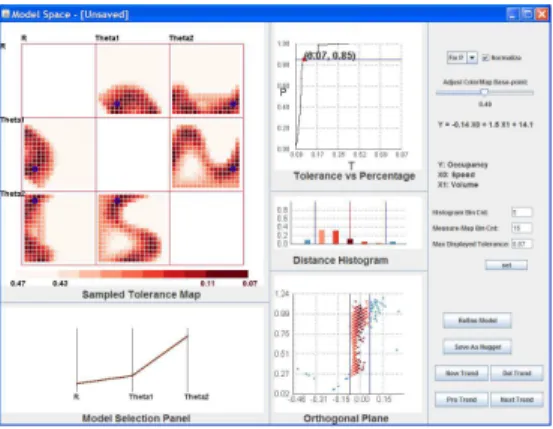This screenshot has width=553, height=429.
Task: Click the Adjust ColorMap Base-point label
Action: point(485,82)
